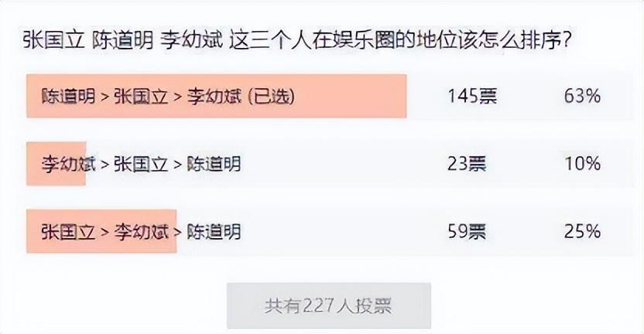Screen dimensions: 644x334
Task: Click the 63% percentage label
Action: coord(582,97)
